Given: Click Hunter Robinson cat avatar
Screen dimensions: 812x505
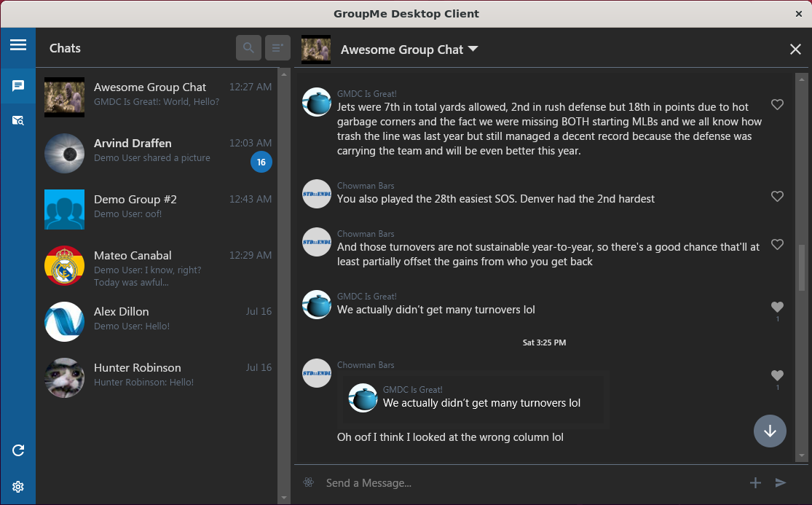Looking at the screenshot, I should [x=64, y=378].
